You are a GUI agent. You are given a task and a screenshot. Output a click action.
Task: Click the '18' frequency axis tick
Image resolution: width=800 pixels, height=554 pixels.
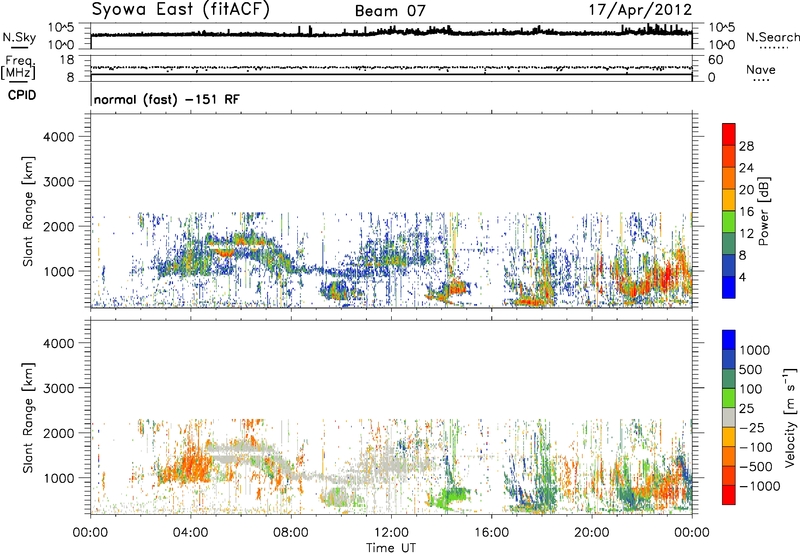point(67,60)
